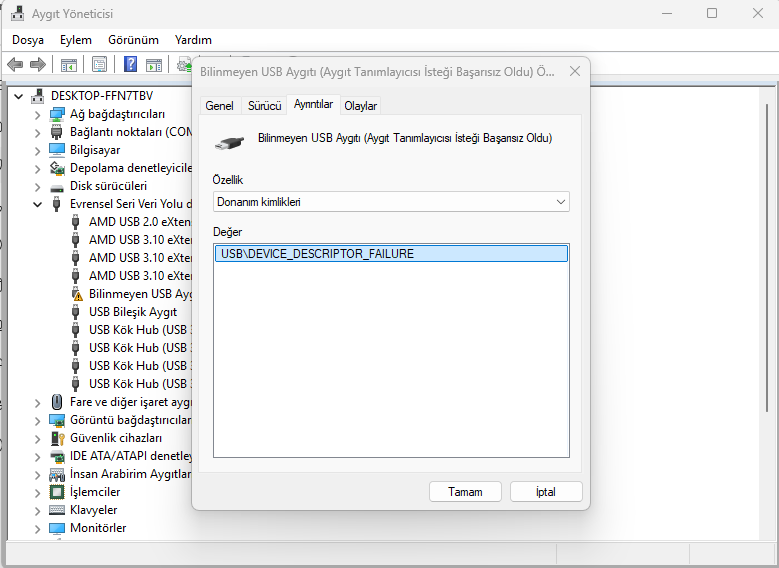Viewport: 779px width, 568px height.
Task: Expand the Fare ve diğer işaret node
Action: pyautogui.click(x=38, y=403)
